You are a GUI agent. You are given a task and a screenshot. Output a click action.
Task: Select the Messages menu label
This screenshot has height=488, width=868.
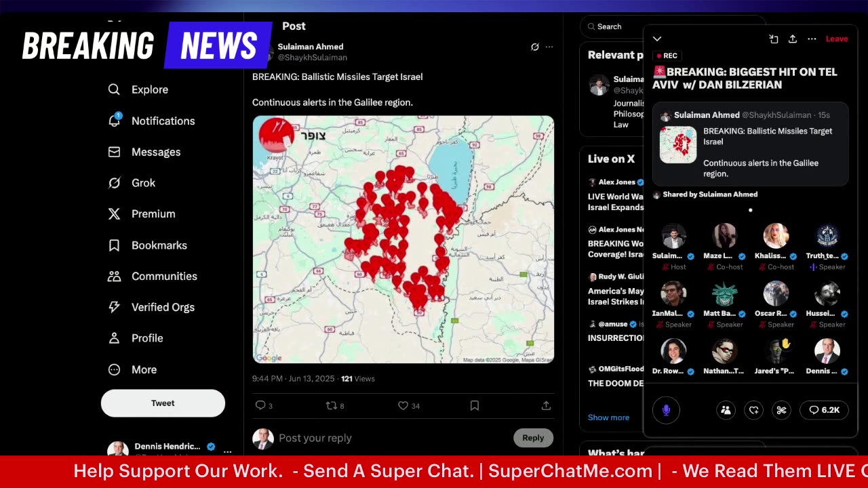click(x=156, y=152)
